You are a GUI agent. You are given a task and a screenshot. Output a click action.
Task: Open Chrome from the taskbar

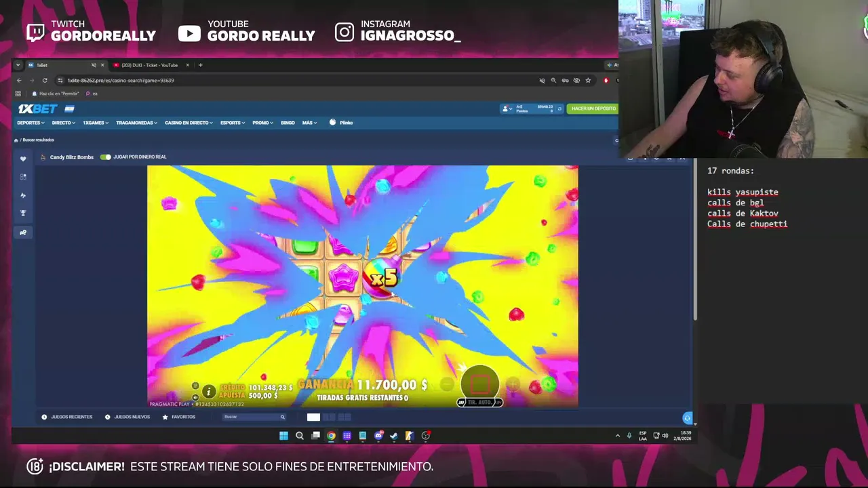(331, 436)
